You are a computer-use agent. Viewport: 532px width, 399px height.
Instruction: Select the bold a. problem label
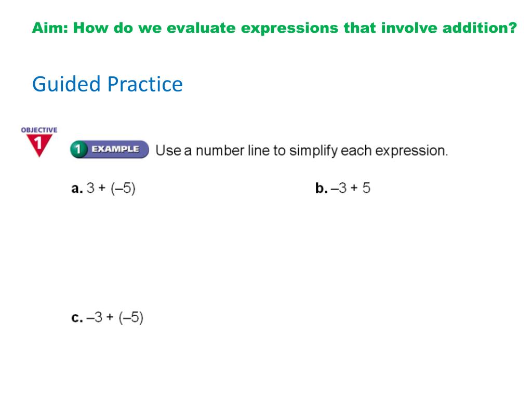77,188
